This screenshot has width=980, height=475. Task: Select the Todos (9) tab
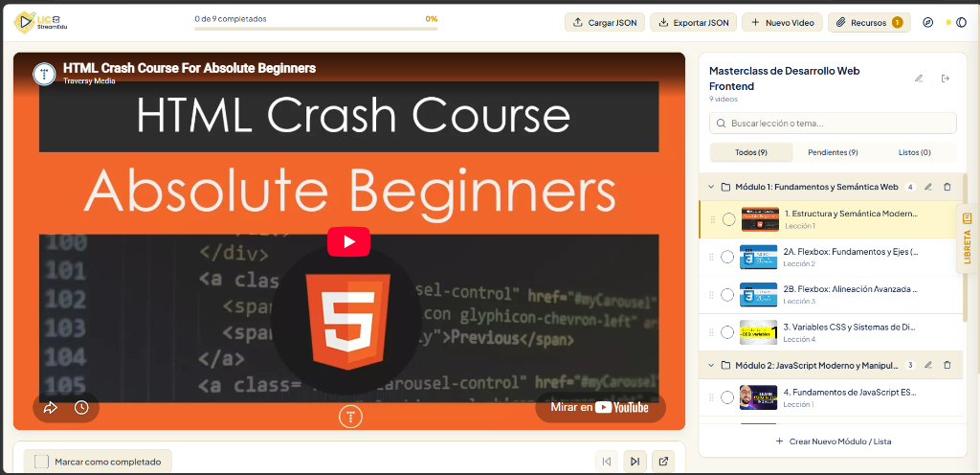coord(751,152)
